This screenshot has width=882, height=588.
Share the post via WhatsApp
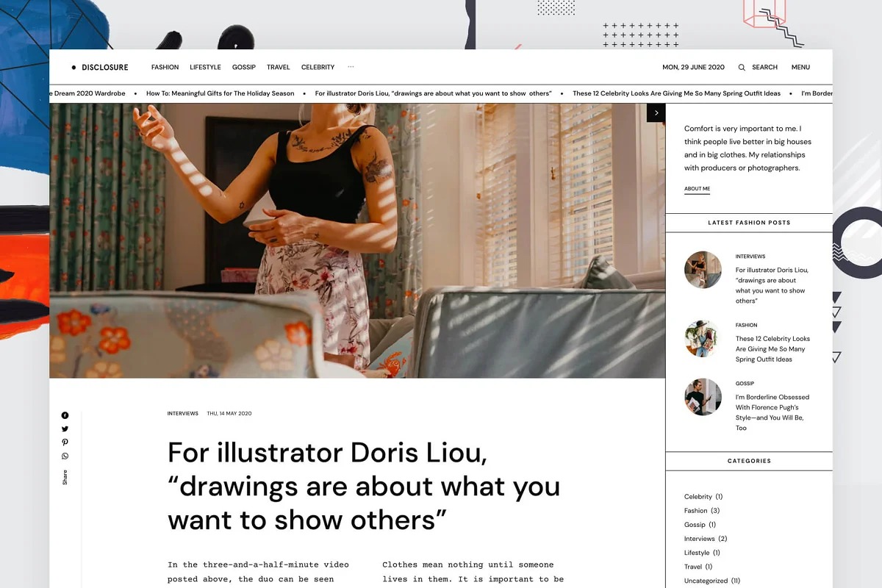click(x=65, y=456)
